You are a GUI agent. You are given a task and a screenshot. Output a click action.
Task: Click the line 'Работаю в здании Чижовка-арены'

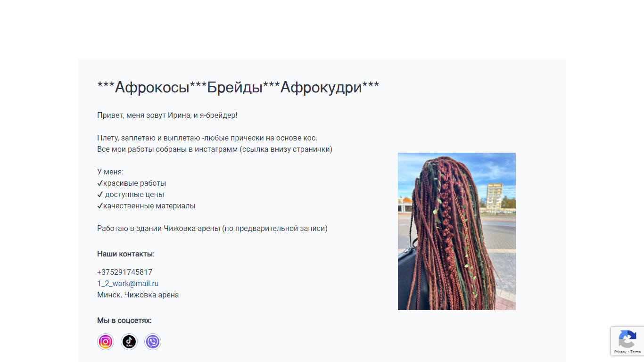pyautogui.click(x=212, y=228)
